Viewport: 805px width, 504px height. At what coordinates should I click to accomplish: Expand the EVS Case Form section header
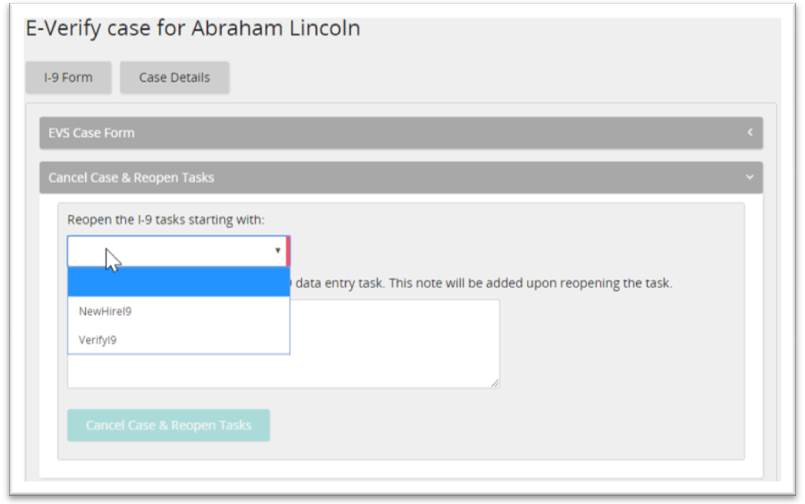400,133
